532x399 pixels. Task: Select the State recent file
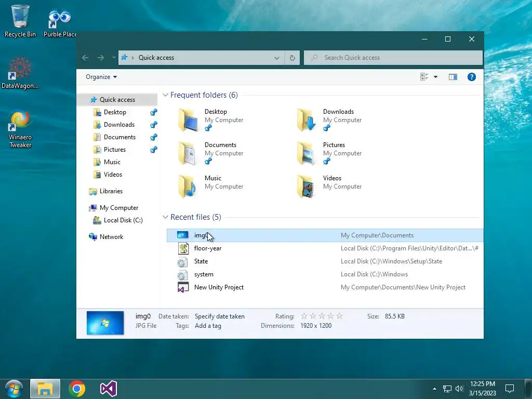pos(325,262)
